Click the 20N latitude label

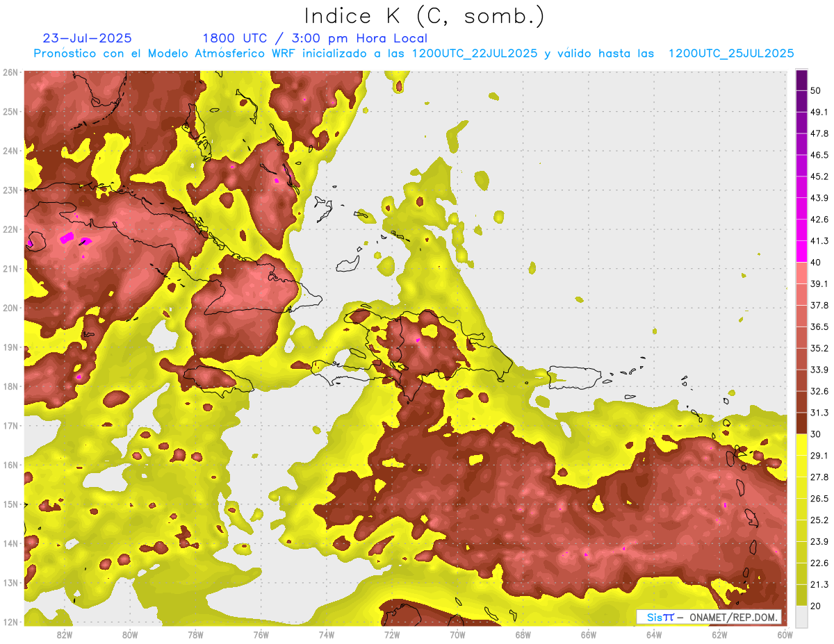coord(10,308)
